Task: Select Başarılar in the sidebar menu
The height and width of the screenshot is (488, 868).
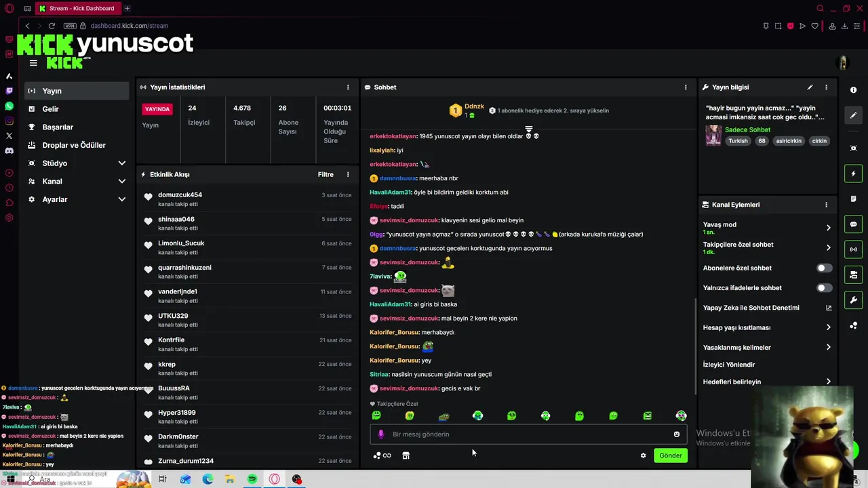Action: pyautogui.click(x=77, y=127)
